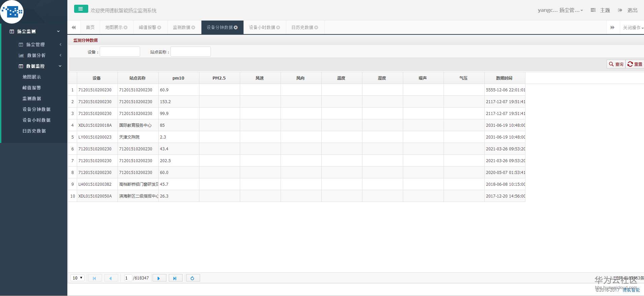Jump to the last page
Viewport: 644px width, 296px height.
coord(175,278)
